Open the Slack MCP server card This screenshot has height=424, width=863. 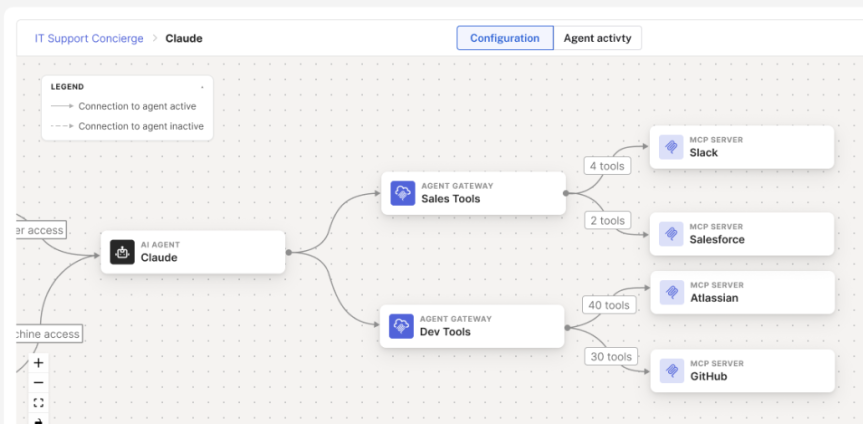point(742,147)
